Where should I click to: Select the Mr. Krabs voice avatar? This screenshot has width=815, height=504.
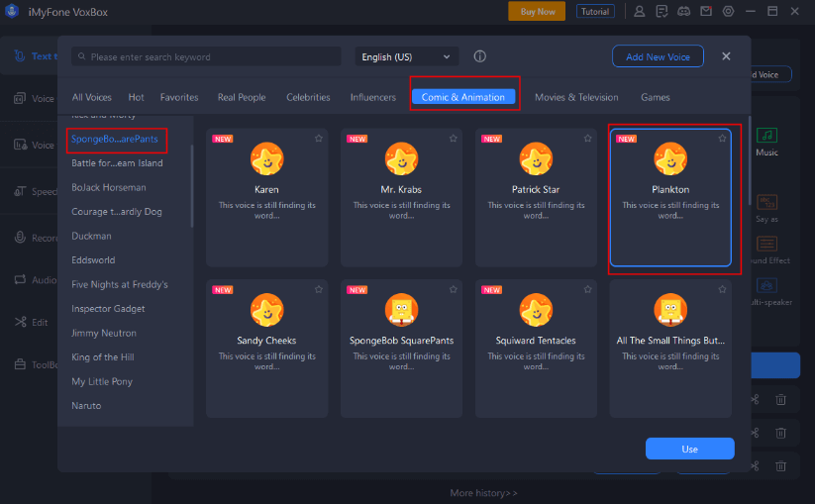coord(401,158)
